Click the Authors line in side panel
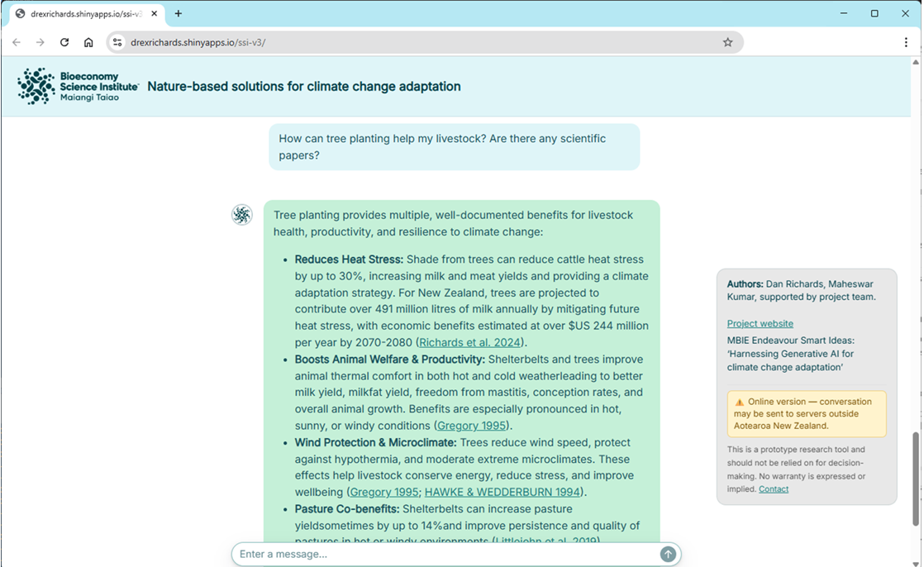The width and height of the screenshot is (924, 567). pos(801,291)
